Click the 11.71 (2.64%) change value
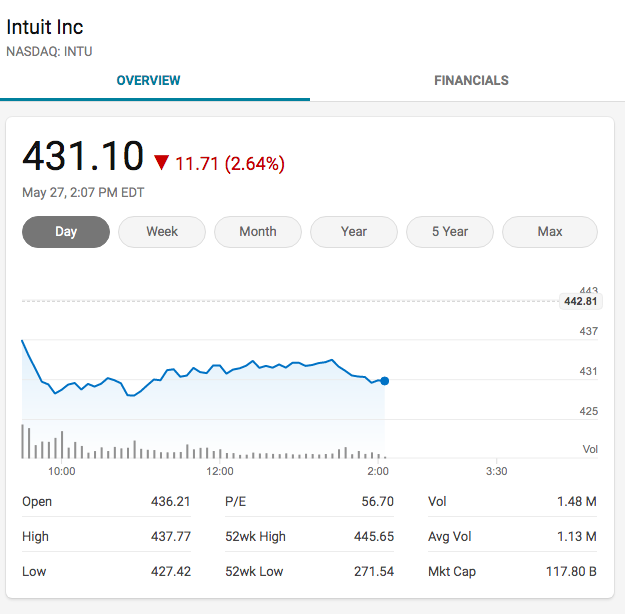Screen dimensions: 625x614 click(230, 163)
